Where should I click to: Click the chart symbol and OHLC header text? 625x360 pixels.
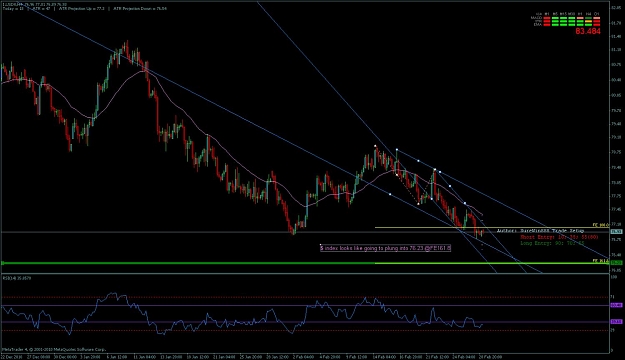pos(35,4)
